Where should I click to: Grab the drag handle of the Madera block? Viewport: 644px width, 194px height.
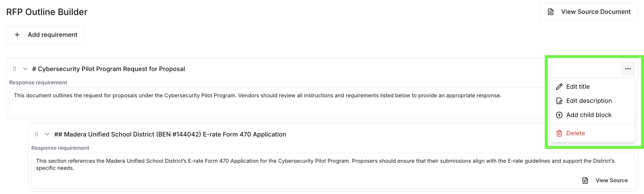(37, 134)
